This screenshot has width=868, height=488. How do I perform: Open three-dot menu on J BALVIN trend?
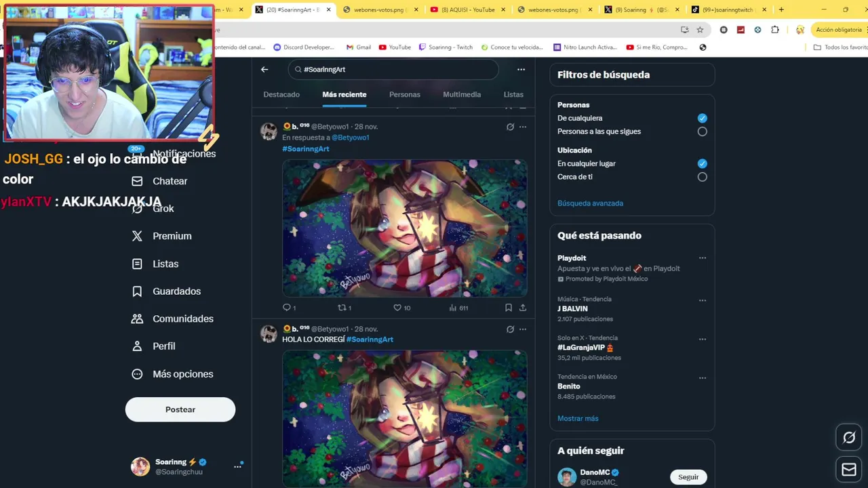tap(703, 300)
